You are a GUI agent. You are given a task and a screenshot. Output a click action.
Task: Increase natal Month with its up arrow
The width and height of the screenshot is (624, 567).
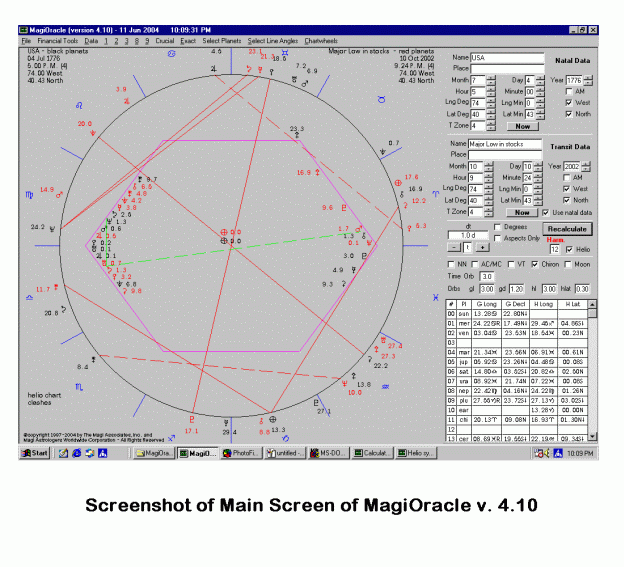tap(491, 78)
